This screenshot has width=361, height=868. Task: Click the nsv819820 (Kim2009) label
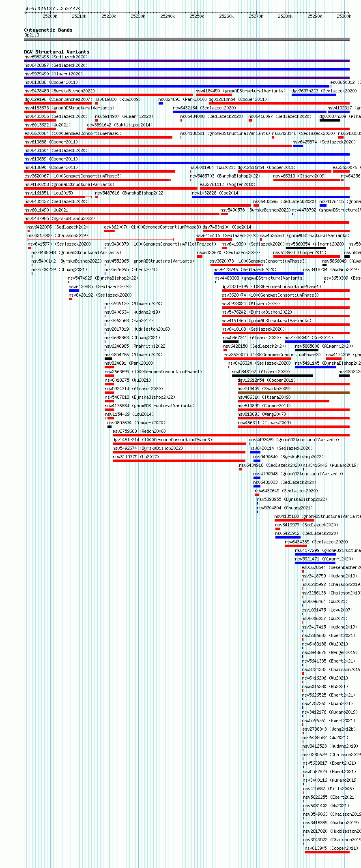(x=118, y=99)
